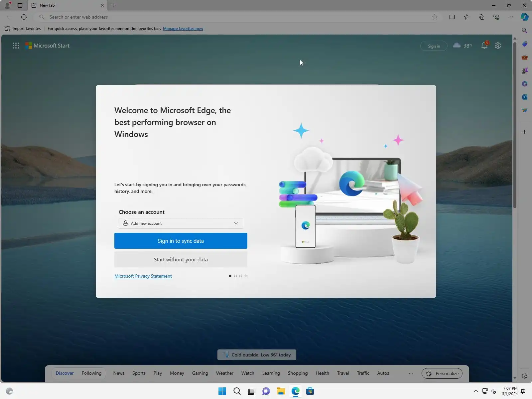532x399 pixels.
Task: Open the Shopping category
Action: tap(298, 373)
